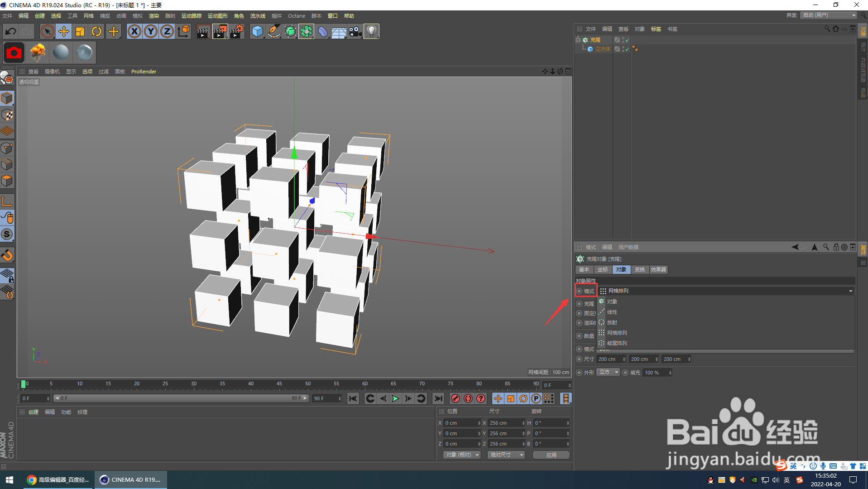
Task: Render the active view clapboard icon
Action: click(x=203, y=31)
